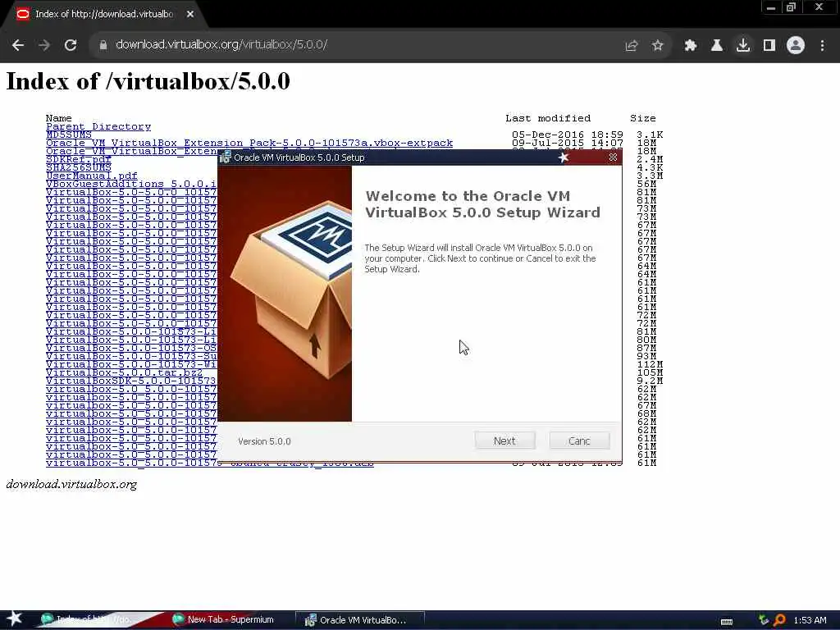Click the '05-Dec-2016 18:59' date text

[x=568, y=135]
